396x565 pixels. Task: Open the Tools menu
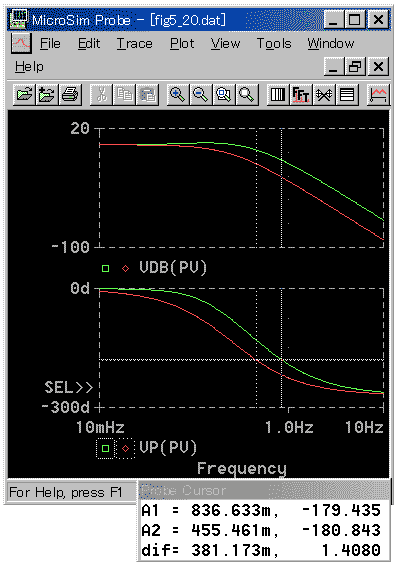(x=274, y=44)
